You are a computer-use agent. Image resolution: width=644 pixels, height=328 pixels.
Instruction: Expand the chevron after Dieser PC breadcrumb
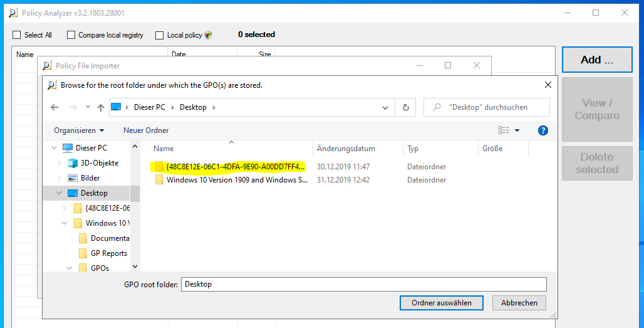point(172,107)
